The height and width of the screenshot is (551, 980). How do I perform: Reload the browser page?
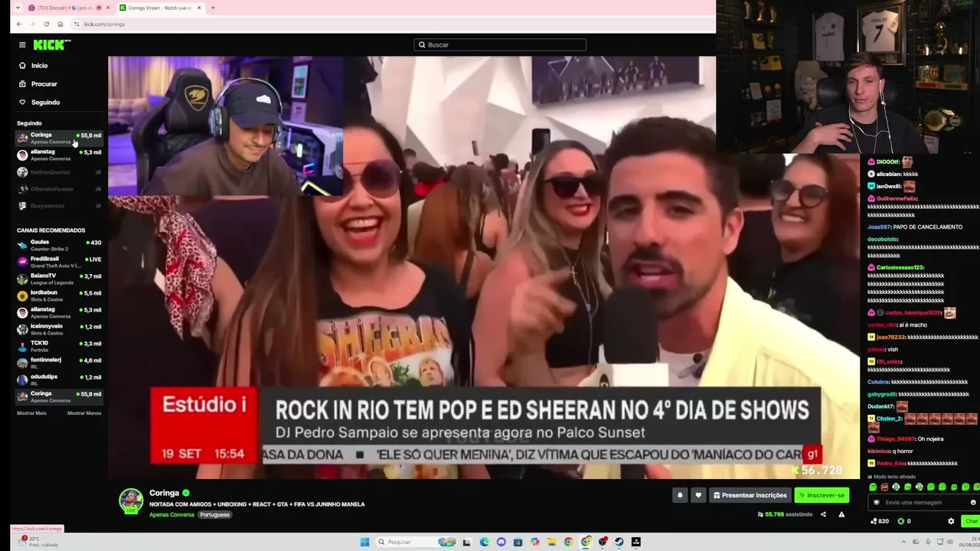[47, 24]
